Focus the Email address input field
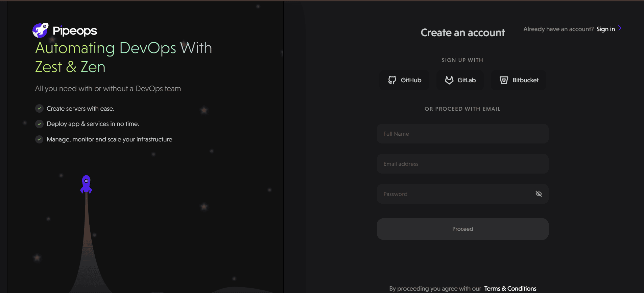644x293 pixels. pos(462,164)
